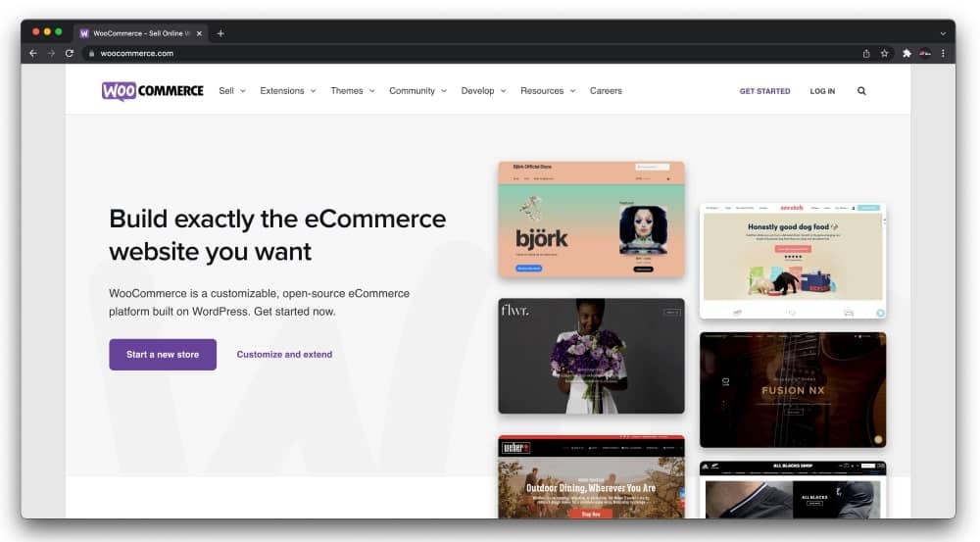Open the björk store thumbnail
The image size is (980, 542).
591,220
